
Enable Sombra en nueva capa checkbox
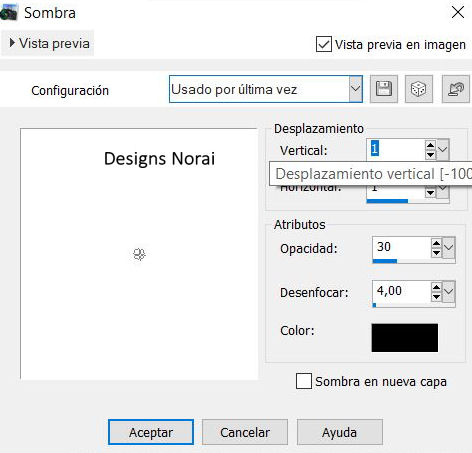[x=304, y=381]
